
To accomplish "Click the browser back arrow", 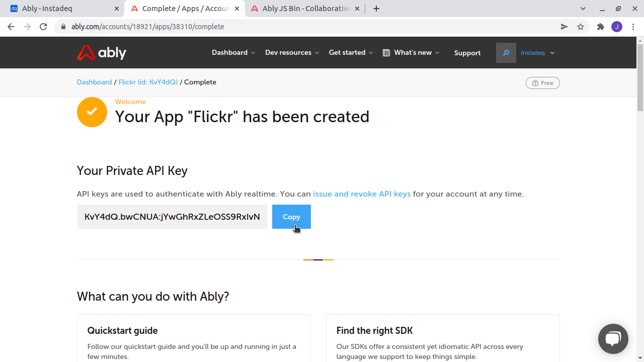I will [11, 27].
